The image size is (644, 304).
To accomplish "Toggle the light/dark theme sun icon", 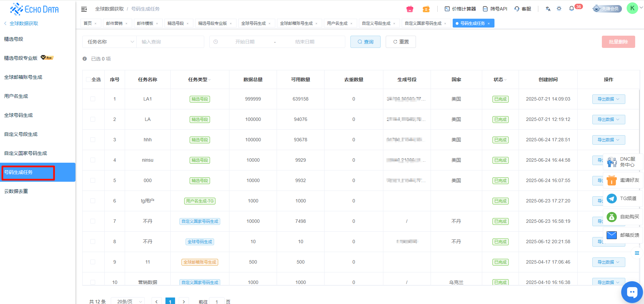I will click(x=559, y=9).
